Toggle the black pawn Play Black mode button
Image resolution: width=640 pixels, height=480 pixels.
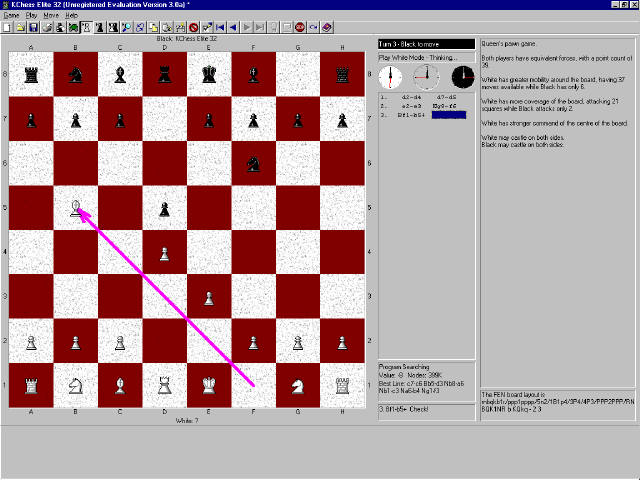pyautogui.click(x=99, y=27)
